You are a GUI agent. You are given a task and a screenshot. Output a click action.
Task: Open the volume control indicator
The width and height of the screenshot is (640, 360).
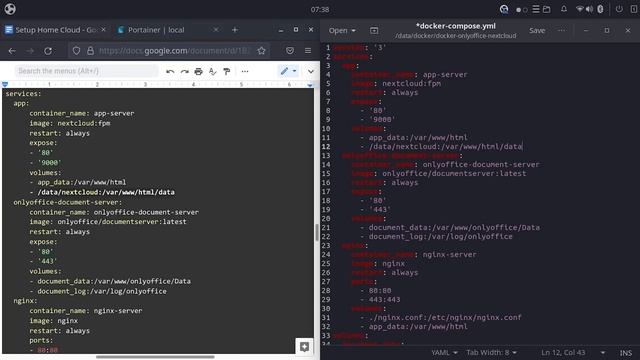[x=589, y=9]
